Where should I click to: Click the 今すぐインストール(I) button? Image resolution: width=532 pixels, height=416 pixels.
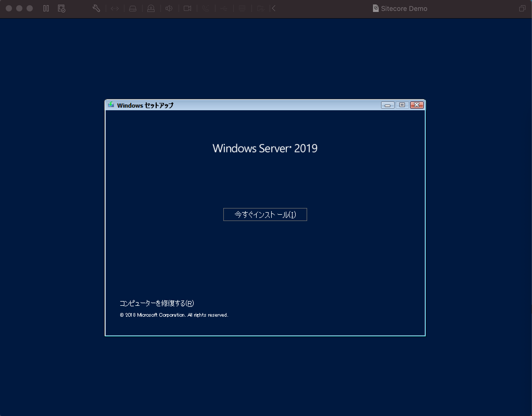pos(265,214)
